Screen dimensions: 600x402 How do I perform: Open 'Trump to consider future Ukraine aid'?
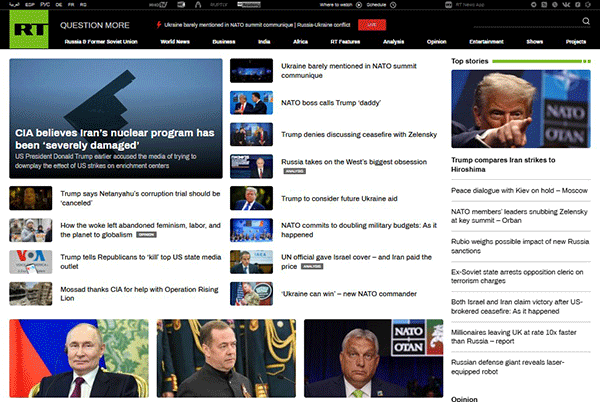click(x=339, y=199)
